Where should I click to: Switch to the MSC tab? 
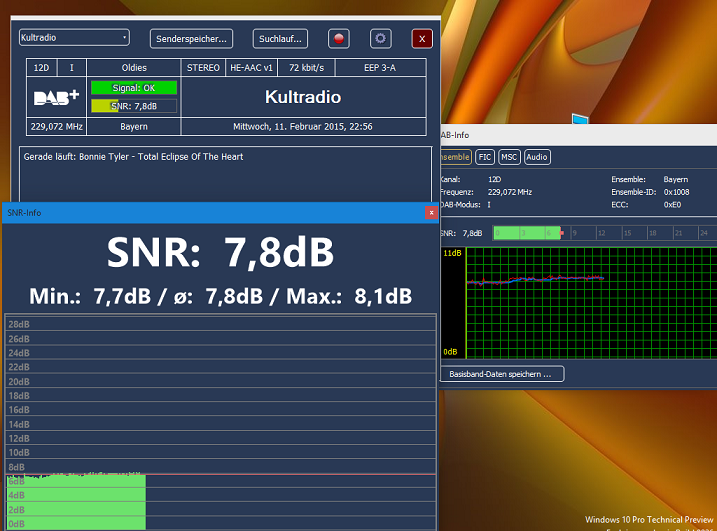click(x=510, y=157)
